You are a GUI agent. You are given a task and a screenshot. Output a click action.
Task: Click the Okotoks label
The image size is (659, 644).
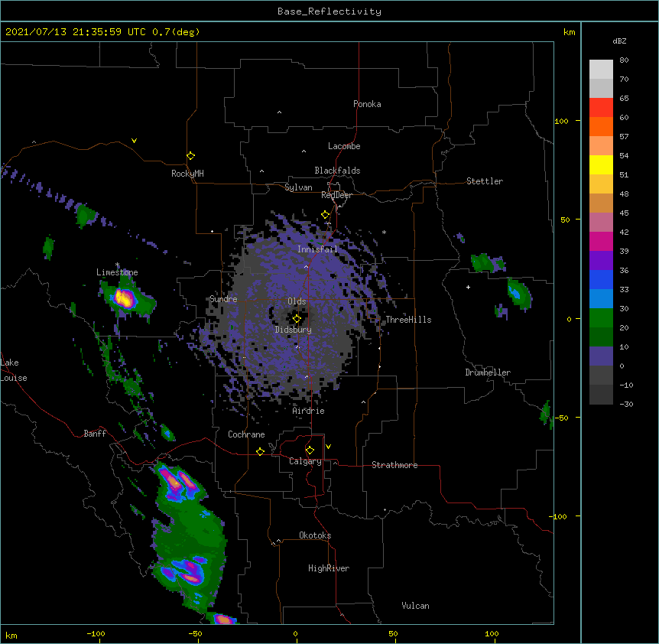click(315, 535)
